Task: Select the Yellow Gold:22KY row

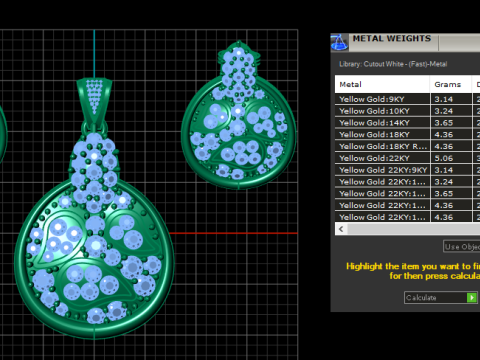Action: [407, 158]
